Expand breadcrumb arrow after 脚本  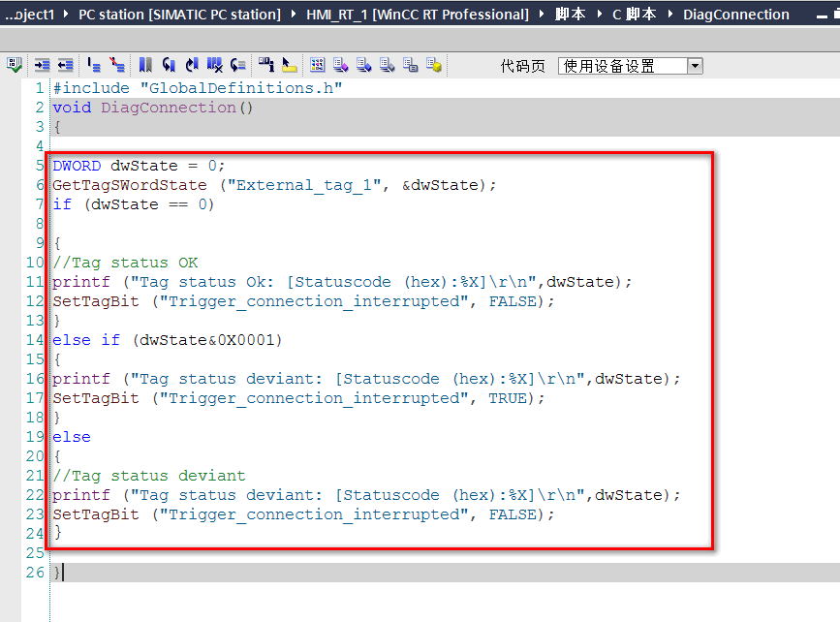coord(600,14)
